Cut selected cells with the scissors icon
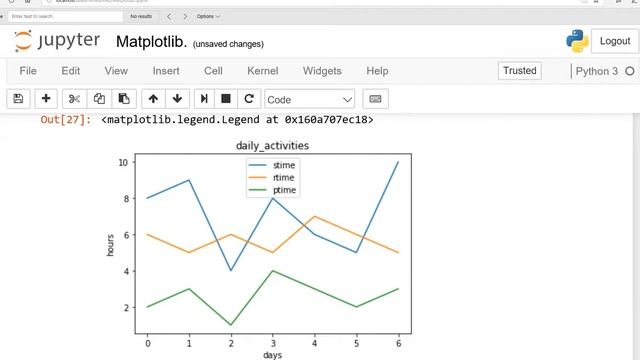Viewport: 640px width, 360px height. tap(74, 99)
